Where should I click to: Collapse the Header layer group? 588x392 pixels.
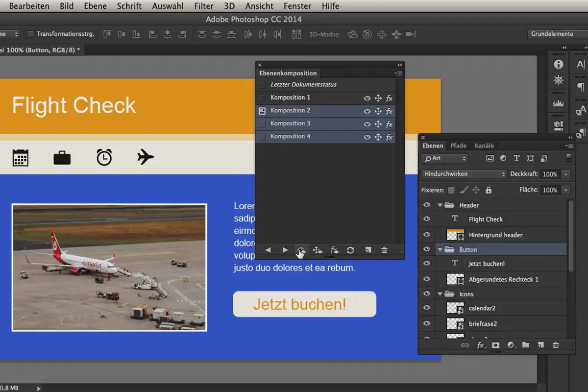coord(440,205)
